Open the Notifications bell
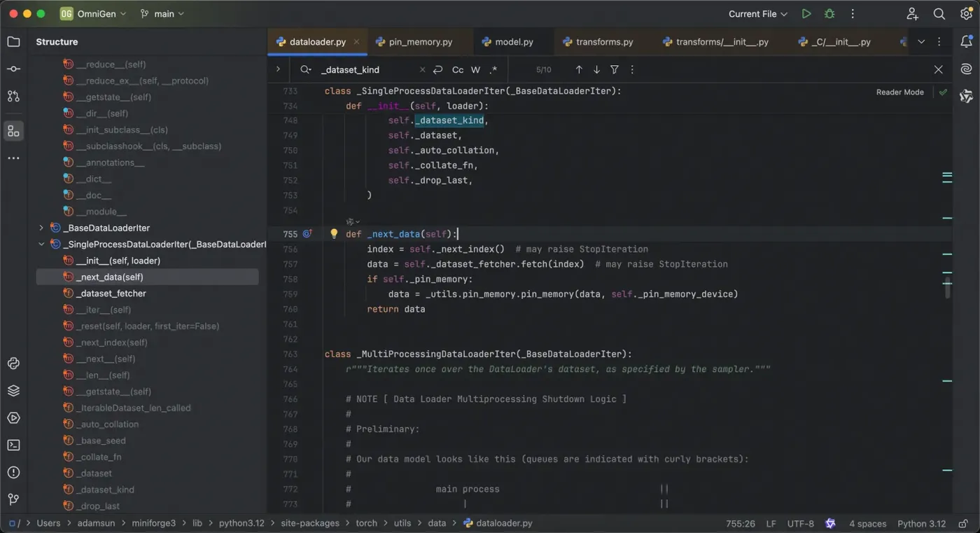 tap(967, 42)
